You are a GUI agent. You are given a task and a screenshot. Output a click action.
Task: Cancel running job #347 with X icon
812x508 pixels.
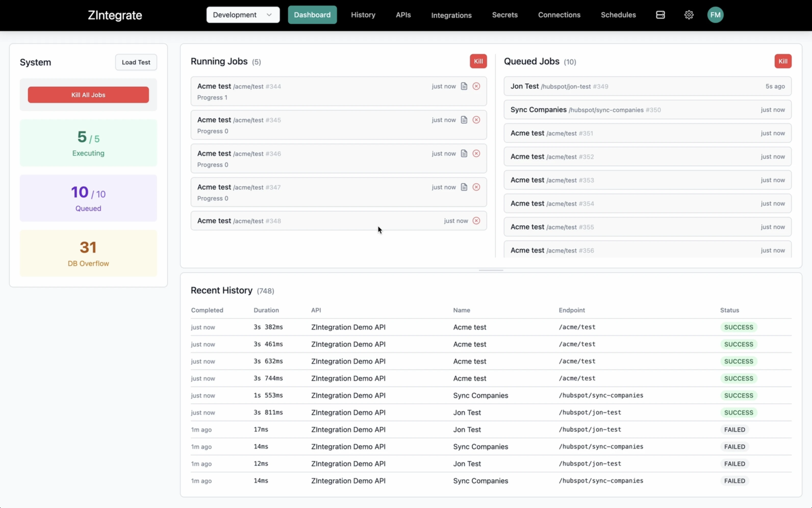pos(476,187)
